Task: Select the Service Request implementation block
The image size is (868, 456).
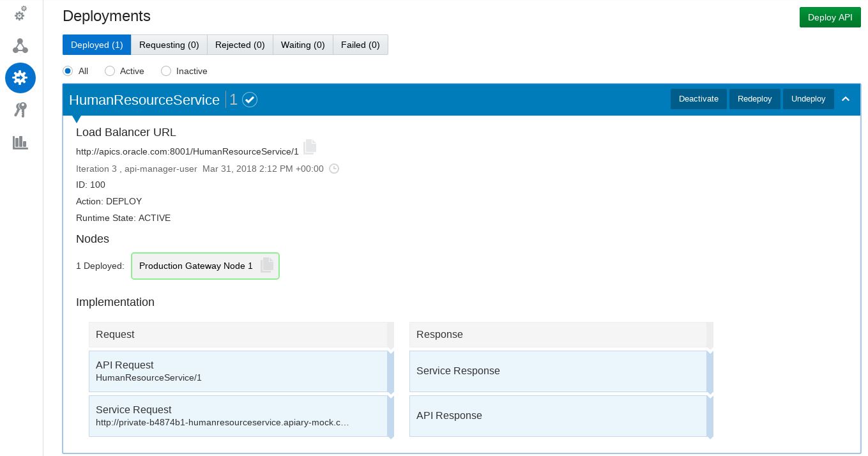Action: [x=238, y=416]
